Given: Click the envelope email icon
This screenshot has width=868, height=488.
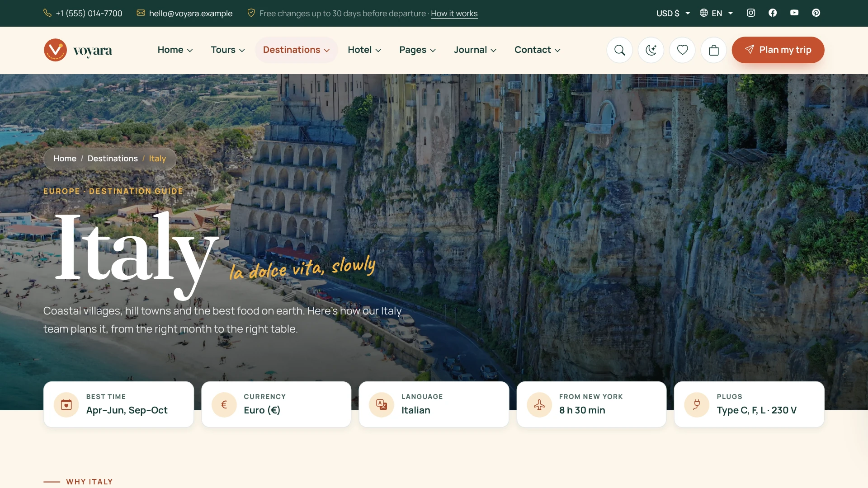Looking at the screenshot, I should [141, 13].
